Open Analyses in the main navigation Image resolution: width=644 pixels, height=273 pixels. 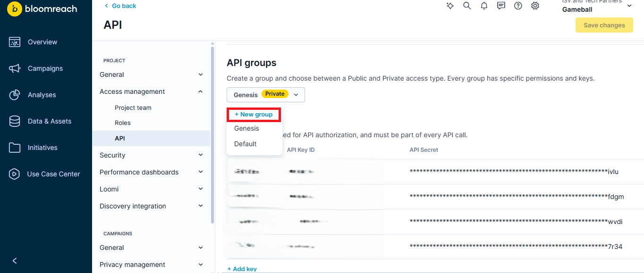tap(42, 95)
